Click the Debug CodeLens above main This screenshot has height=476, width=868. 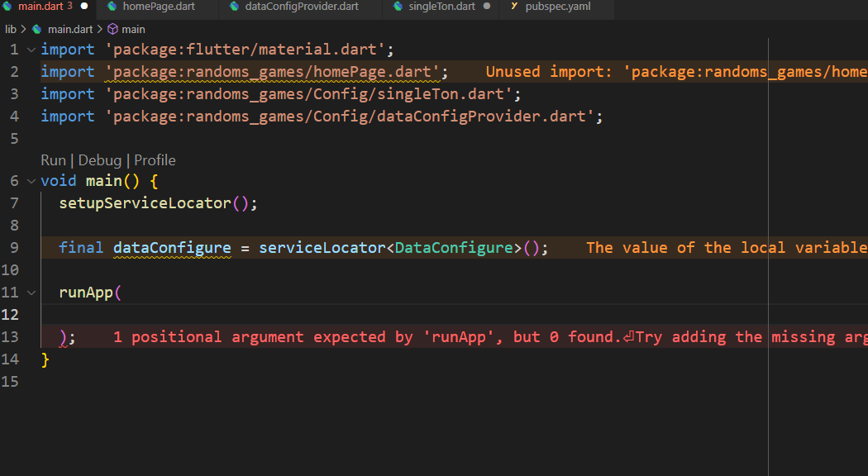100,160
